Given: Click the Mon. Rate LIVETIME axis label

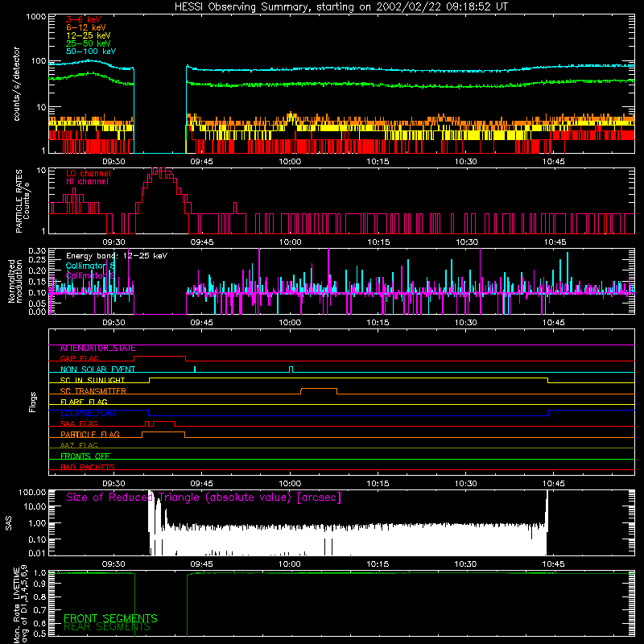Looking at the screenshot, I should (20, 604).
